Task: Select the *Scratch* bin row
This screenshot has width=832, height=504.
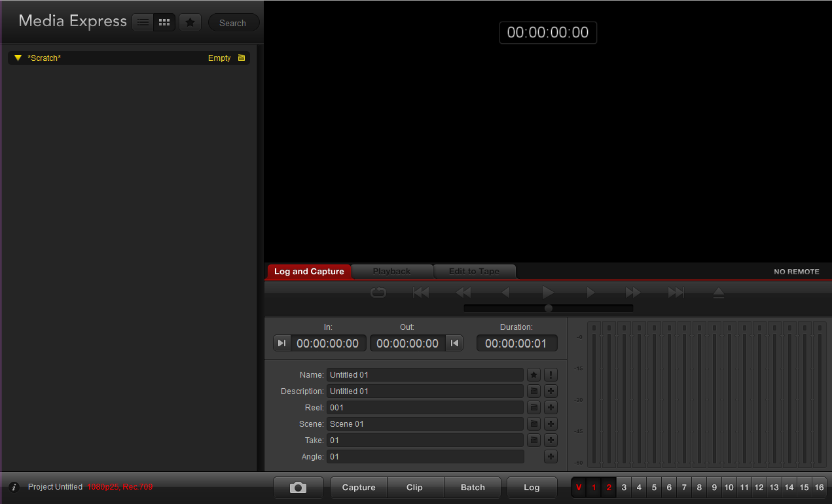Action: (x=129, y=58)
